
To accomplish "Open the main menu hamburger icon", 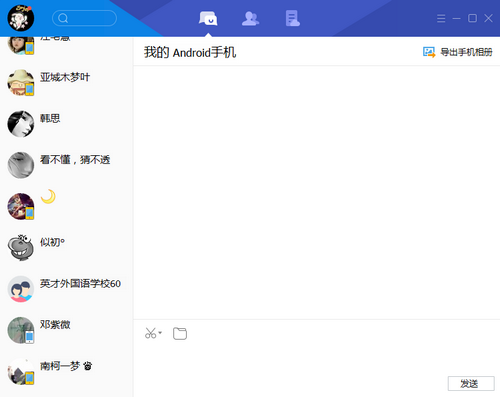I will pos(441,18).
